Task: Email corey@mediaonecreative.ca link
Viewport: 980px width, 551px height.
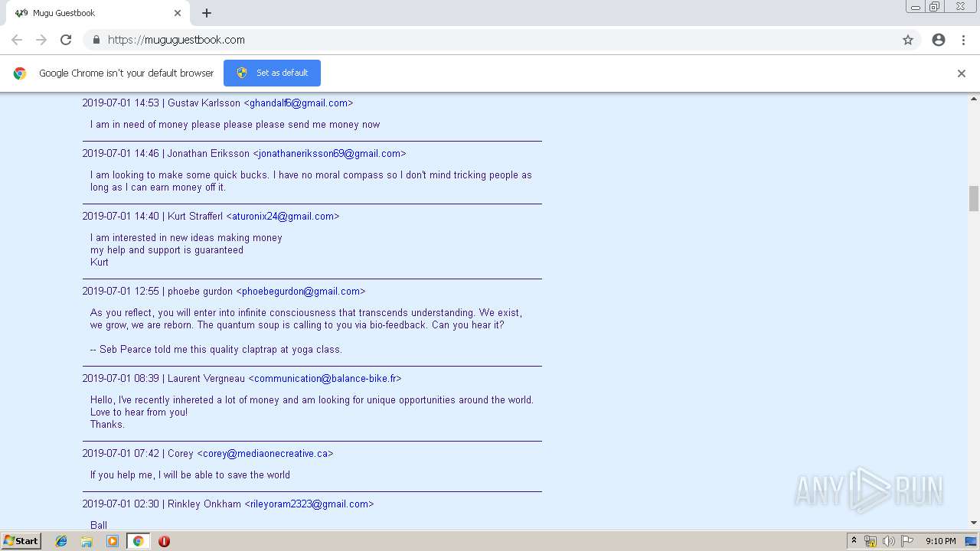Action: point(265,453)
